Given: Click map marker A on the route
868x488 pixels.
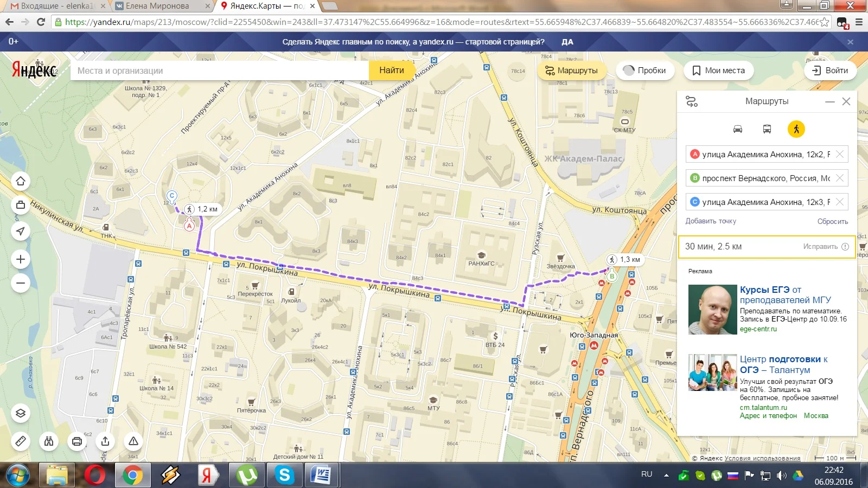Looking at the screenshot, I should tap(189, 226).
